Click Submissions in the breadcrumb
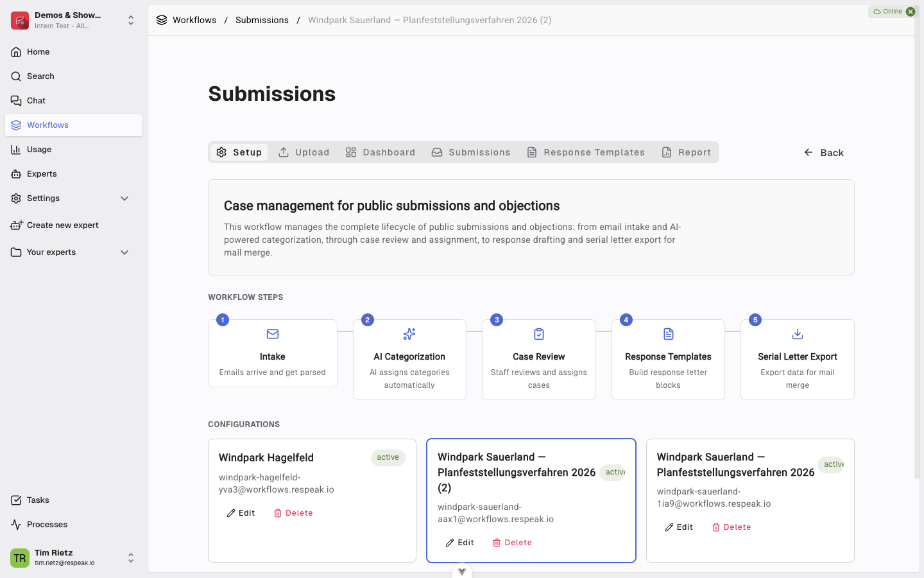 click(262, 20)
